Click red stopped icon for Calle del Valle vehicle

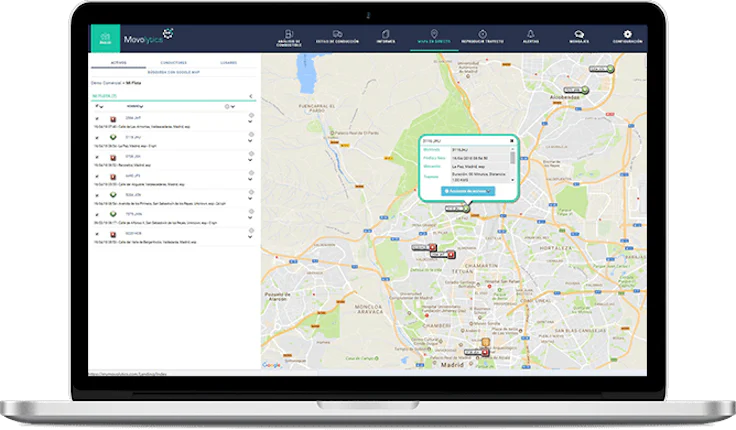tap(113, 235)
